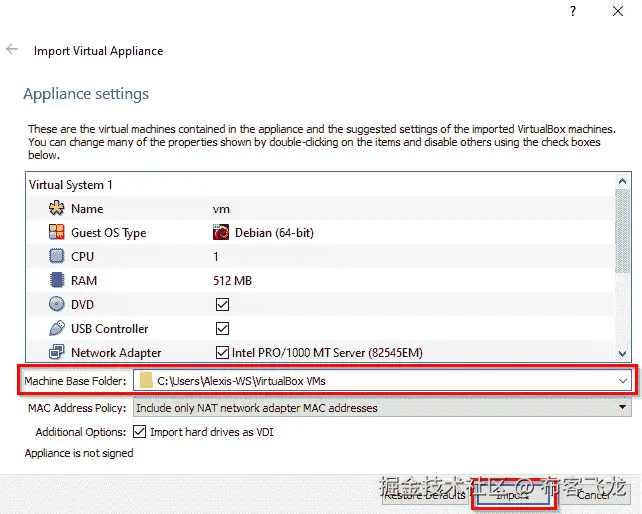Toggle the Network Adapter checkbox
Viewport: 642px width, 514px height.
pos(222,352)
